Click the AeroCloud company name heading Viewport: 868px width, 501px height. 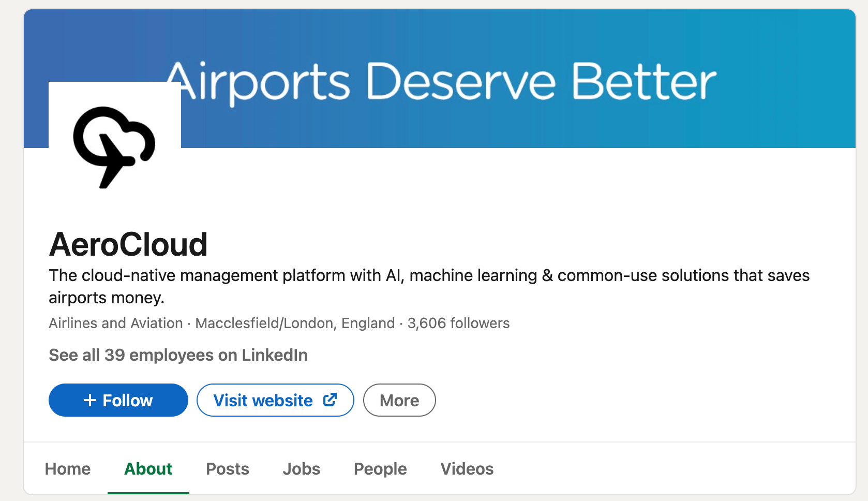coord(128,244)
